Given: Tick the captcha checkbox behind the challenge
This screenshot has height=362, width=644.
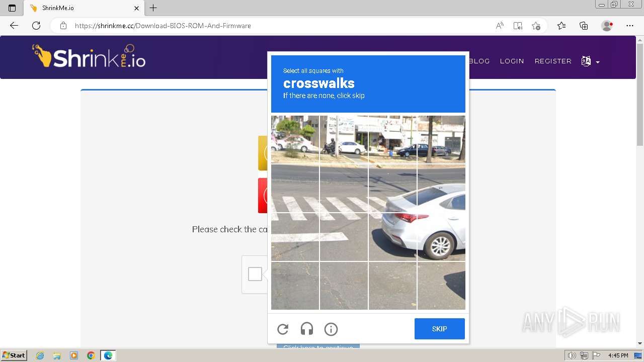Looking at the screenshot, I should [x=255, y=274].
